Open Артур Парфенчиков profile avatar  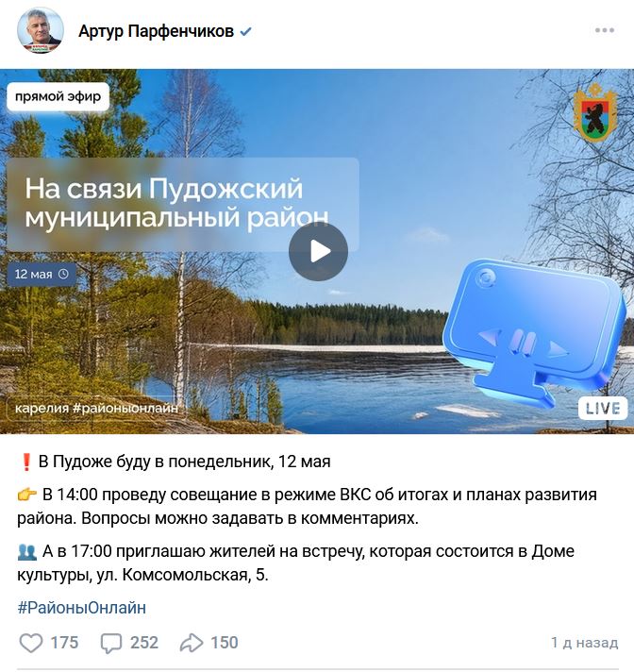(x=41, y=30)
